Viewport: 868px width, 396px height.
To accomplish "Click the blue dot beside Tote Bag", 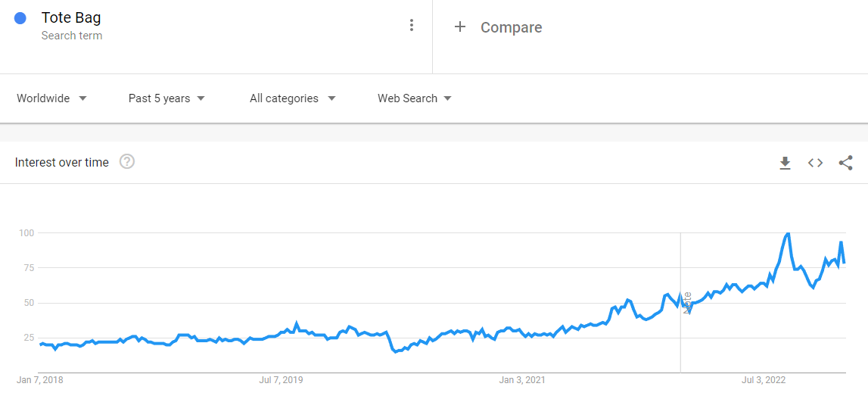I will point(20,18).
